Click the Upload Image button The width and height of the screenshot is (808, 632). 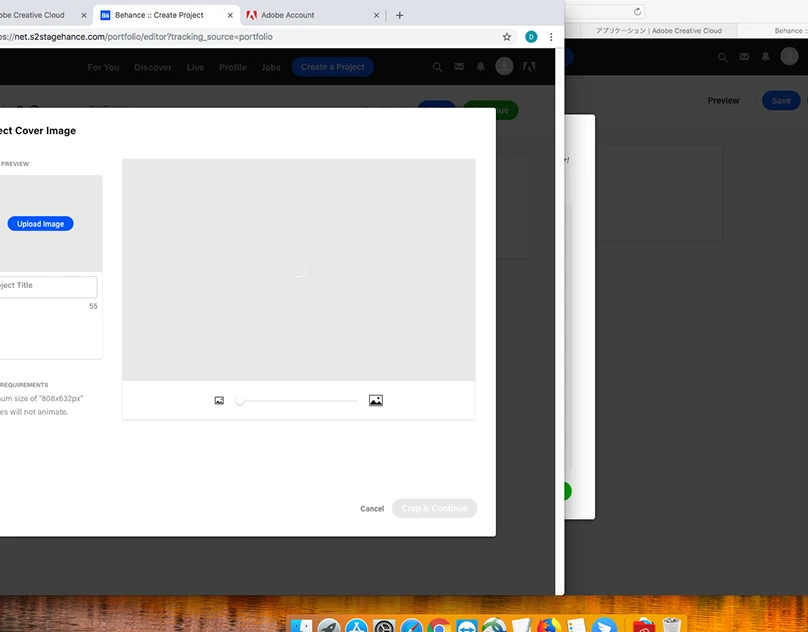tap(40, 224)
